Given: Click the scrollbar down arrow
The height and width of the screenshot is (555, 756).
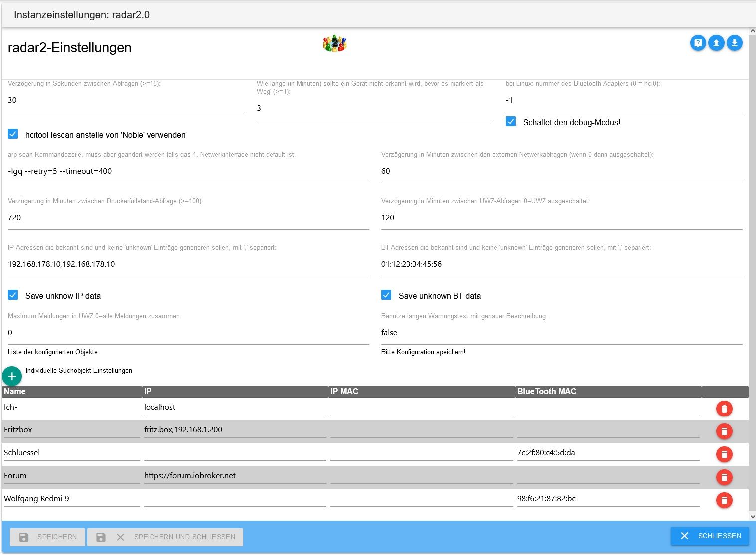Looking at the screenshot, I should point(752,517).
